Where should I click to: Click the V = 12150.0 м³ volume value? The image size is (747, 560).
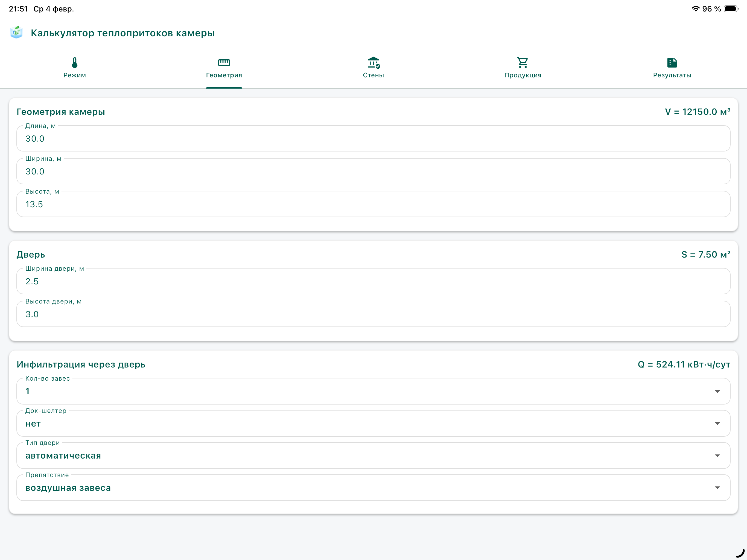(x=697, y=112)
